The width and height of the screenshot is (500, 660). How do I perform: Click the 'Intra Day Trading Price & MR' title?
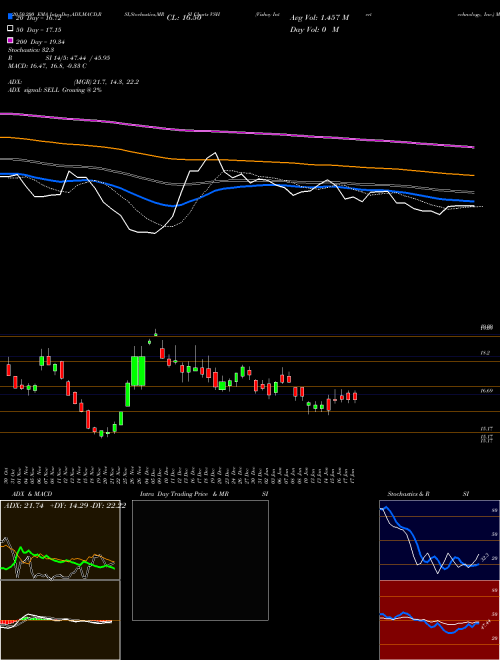click(184, 494)
